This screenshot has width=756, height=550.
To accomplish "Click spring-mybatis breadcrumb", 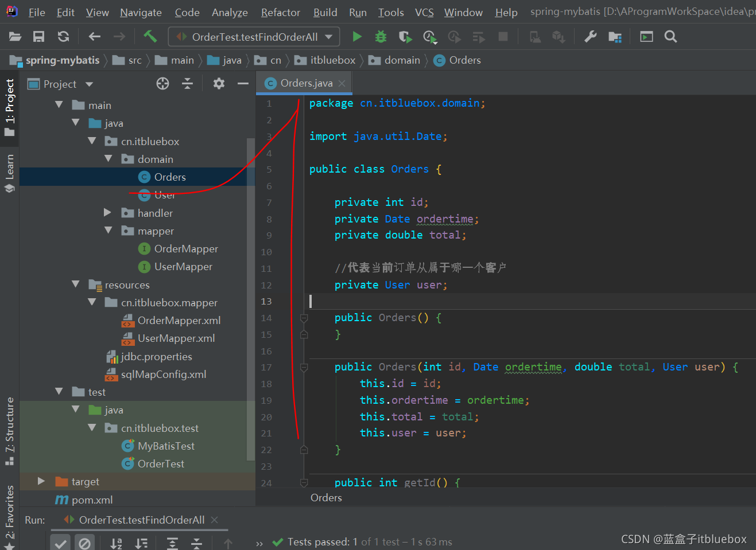I will pyautogui.click(x=55, y=60).
